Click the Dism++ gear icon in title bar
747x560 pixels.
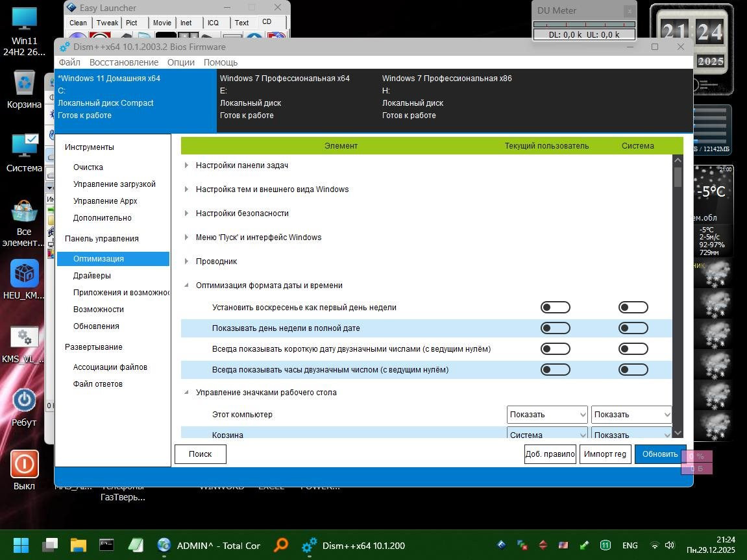click(64, 47)
